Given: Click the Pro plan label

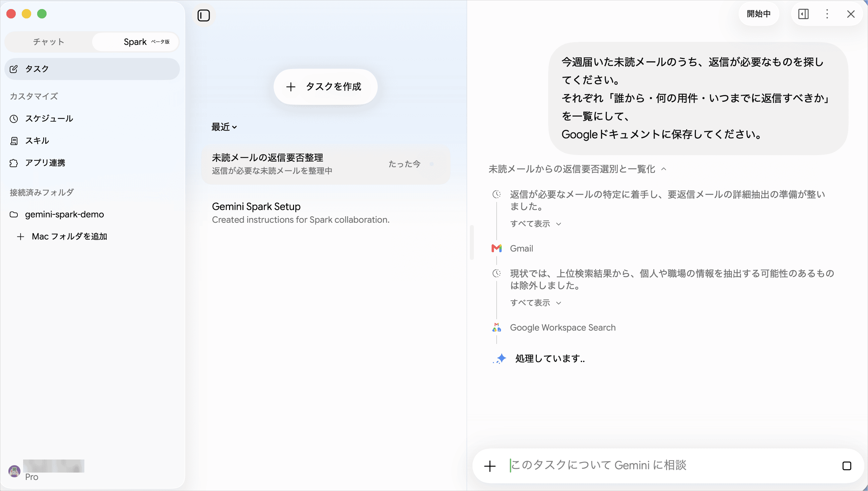Looking at the screenshot, I should pyautogui.click(x=32, y=477).
